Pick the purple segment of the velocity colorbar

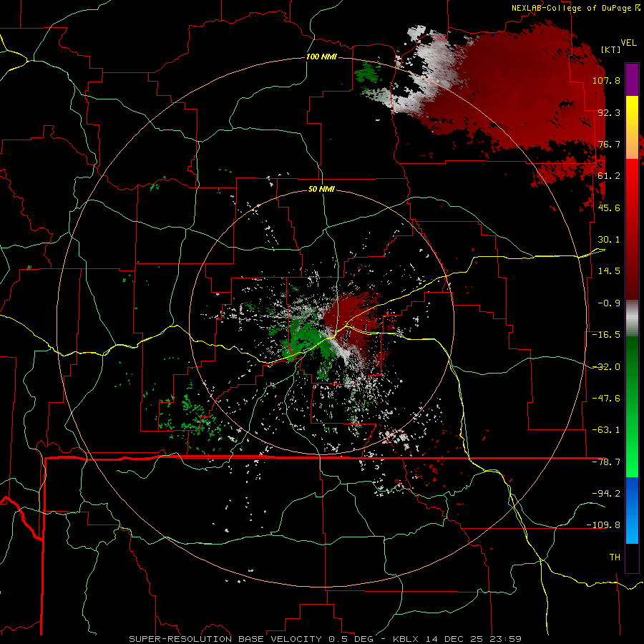point(632,79)
